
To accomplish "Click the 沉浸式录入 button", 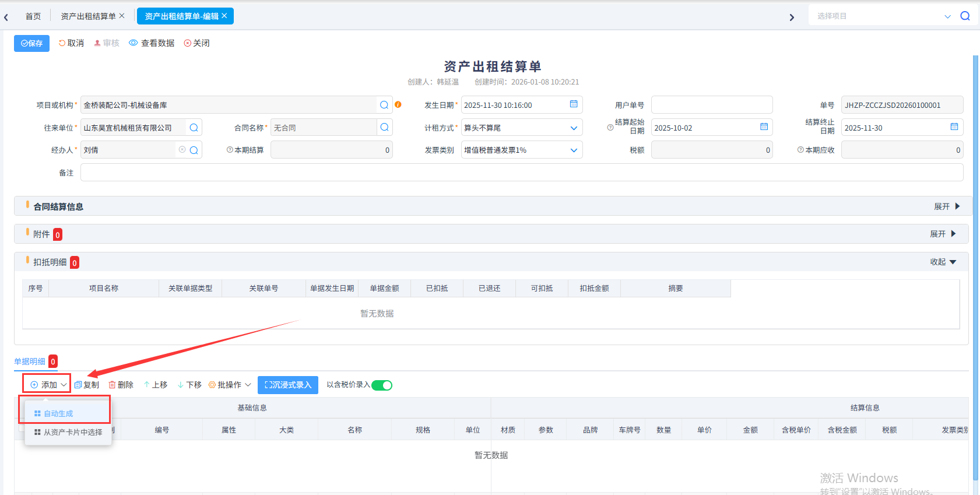I will coord(288,385).
